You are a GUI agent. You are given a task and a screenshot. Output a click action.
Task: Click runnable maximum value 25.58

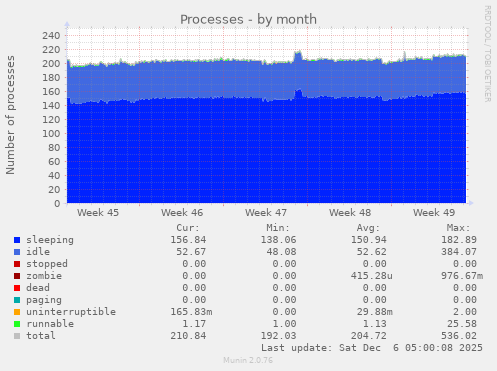pos(462,324)
